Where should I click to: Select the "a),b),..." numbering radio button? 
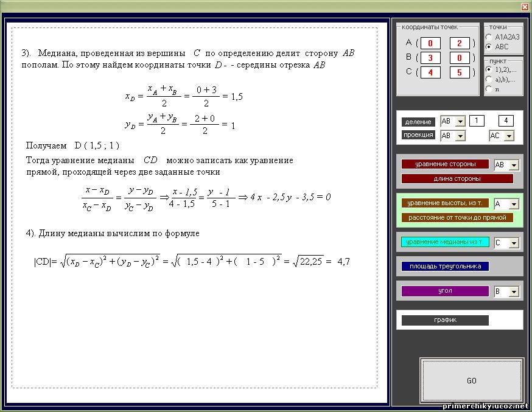tap(489, 79)
